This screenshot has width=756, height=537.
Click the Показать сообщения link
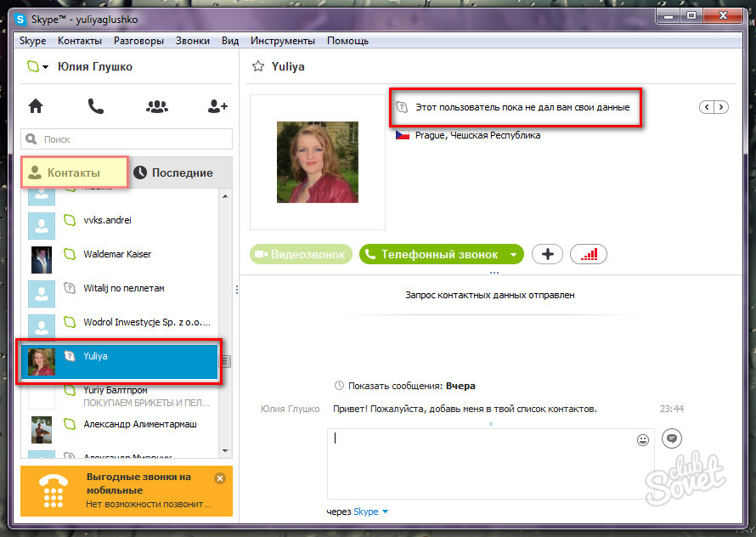click(x=393, y=385)
